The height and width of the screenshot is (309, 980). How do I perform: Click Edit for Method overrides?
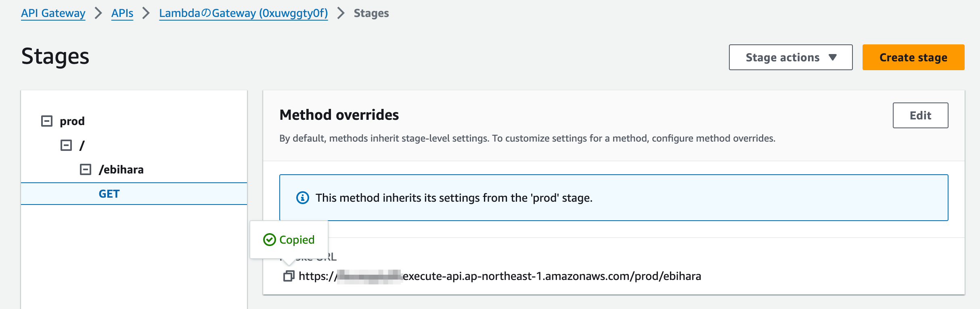920,115
